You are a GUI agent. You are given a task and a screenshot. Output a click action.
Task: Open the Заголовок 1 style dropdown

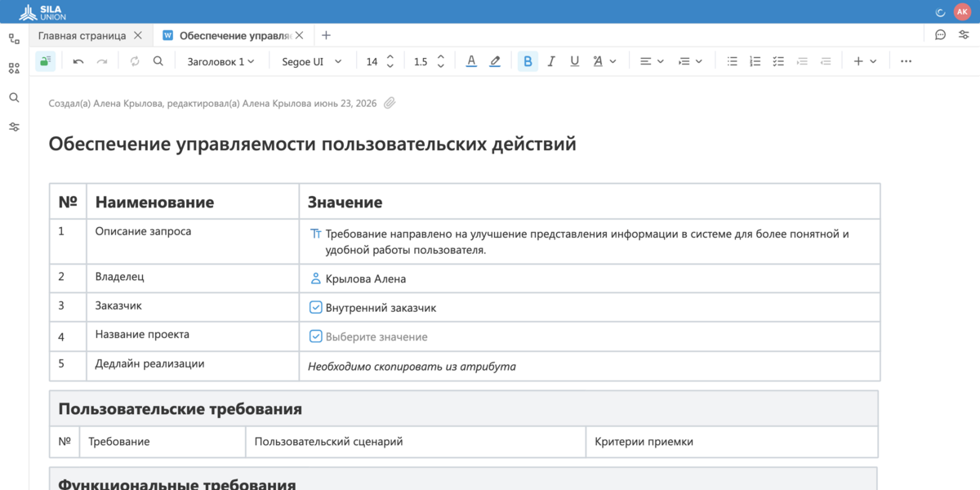[220, 61]
